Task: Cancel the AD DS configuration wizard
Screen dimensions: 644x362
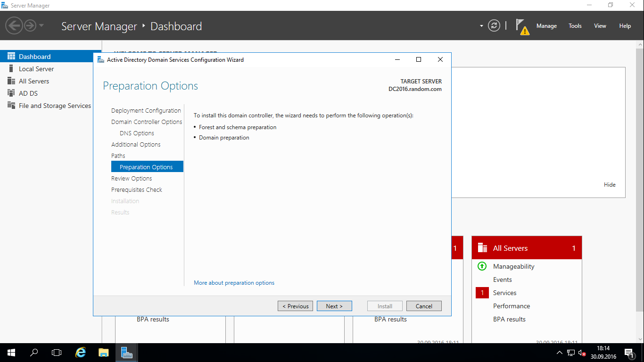Action: (424, 306)
